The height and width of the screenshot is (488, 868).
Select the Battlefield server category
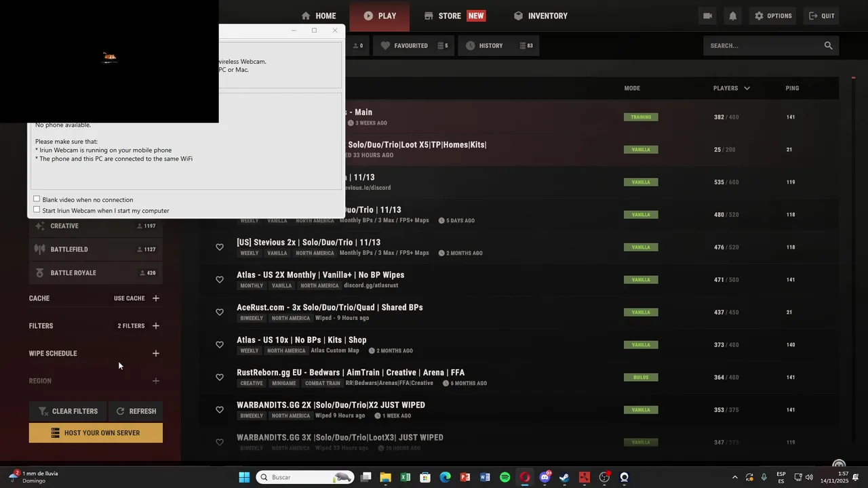click(x=96, y=249)
